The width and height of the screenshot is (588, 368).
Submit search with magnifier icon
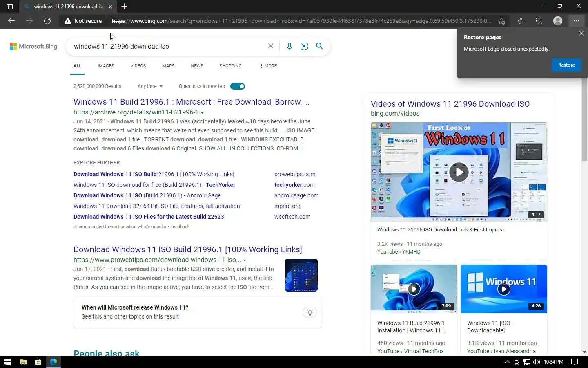click(320, 46)
